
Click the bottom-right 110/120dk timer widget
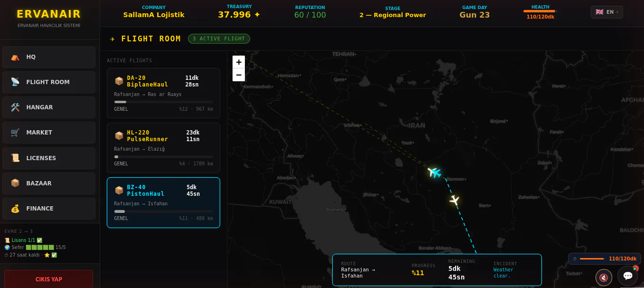point(605,259)
